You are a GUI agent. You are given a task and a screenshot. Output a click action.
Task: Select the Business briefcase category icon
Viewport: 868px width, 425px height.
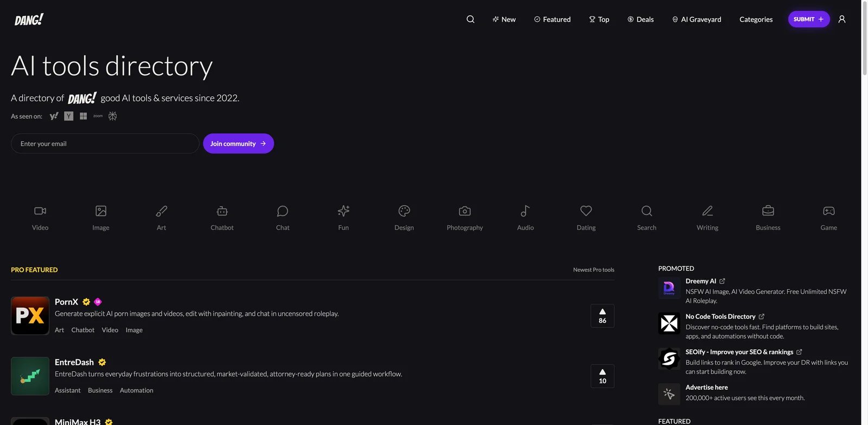point(768,211)
